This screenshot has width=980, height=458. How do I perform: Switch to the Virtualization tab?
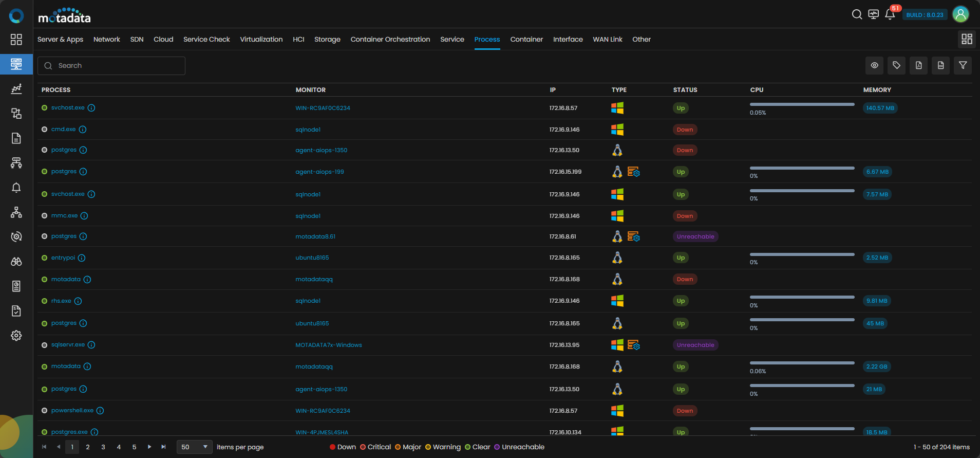click(x=261, y=40)
